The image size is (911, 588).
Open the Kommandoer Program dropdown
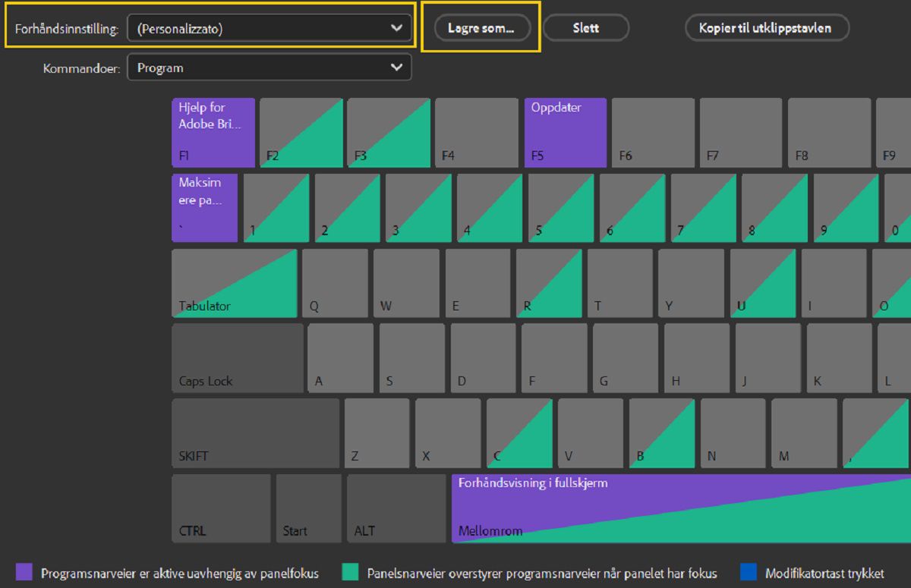(269, 68)
